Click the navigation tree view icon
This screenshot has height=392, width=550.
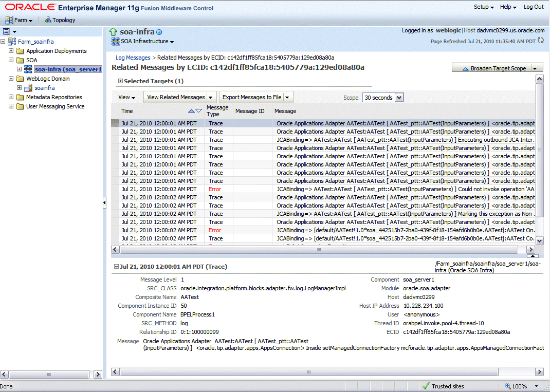pos(7,31)
